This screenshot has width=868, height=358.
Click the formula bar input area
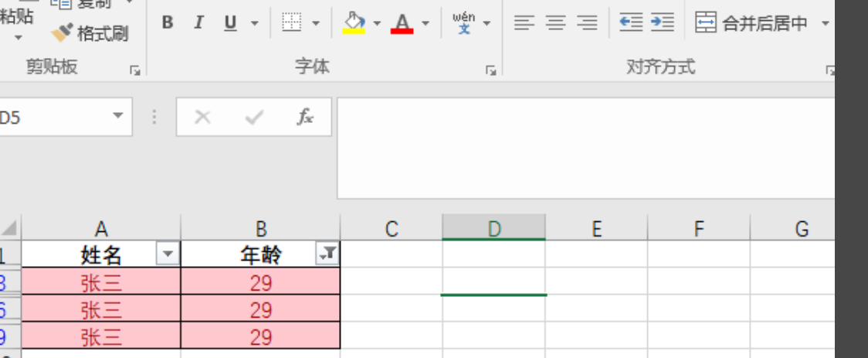tap(585, 148)
